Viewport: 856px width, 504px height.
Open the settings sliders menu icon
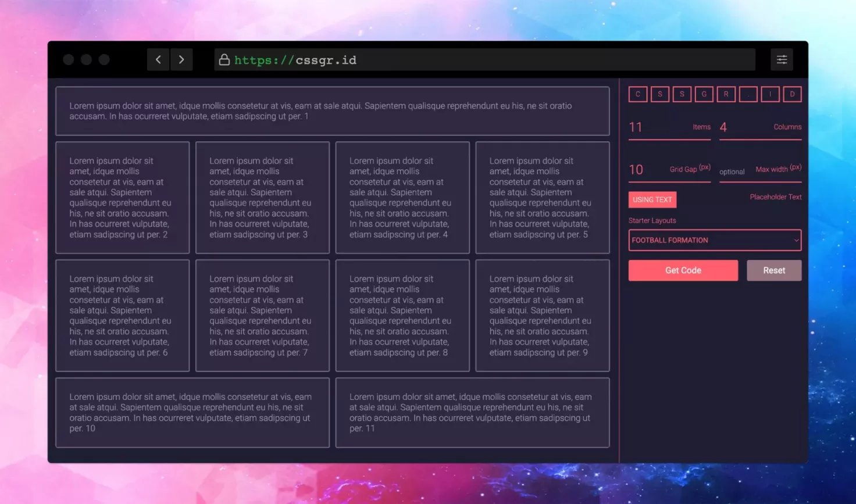click(x=782, y=60)
